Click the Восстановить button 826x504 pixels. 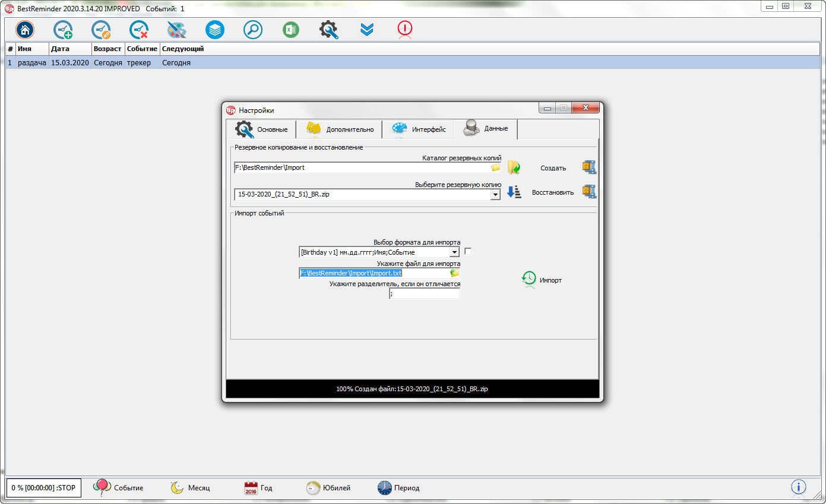[x=553, y=192]
